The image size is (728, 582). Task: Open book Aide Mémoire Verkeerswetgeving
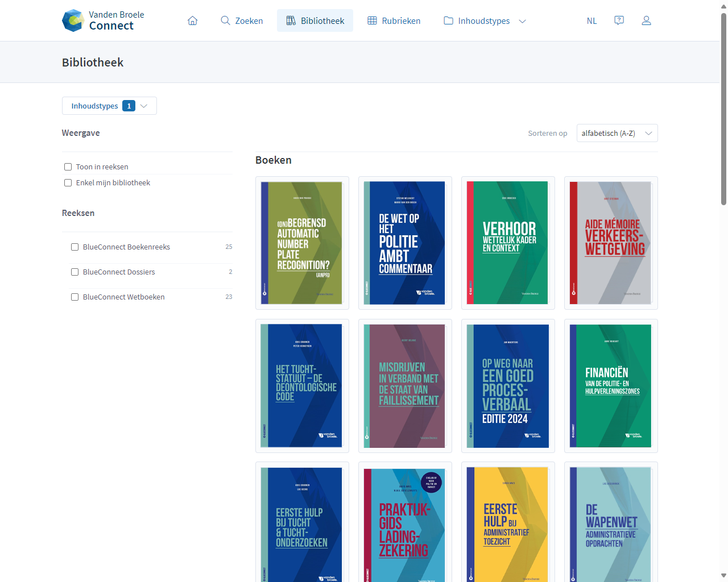pyautogui.click(x=611, y=243)
